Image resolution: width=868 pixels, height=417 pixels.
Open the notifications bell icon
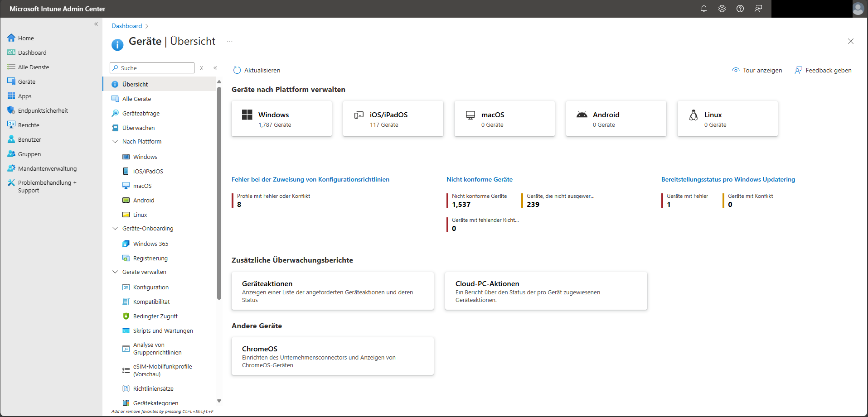coord(704,9)
